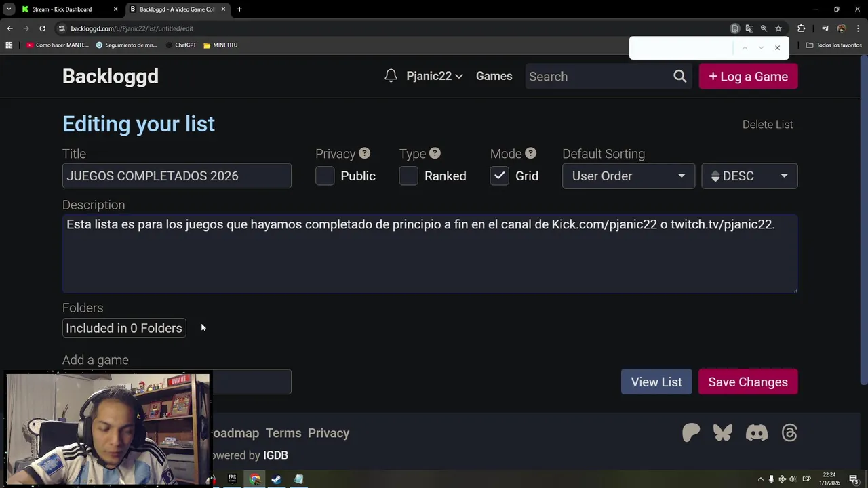Open the DESC sort direction dropdown
The height and width of the screenshot is (488, 868).
coord(749,176)
